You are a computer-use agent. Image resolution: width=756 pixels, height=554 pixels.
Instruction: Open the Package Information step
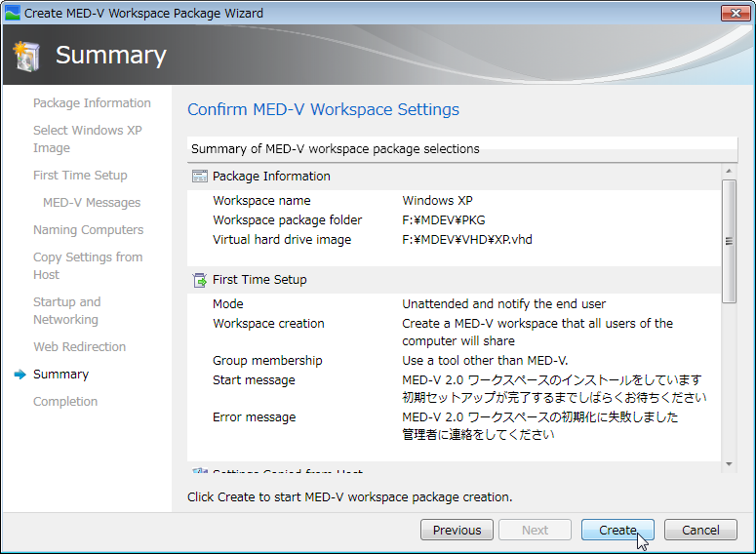[92, 103]
